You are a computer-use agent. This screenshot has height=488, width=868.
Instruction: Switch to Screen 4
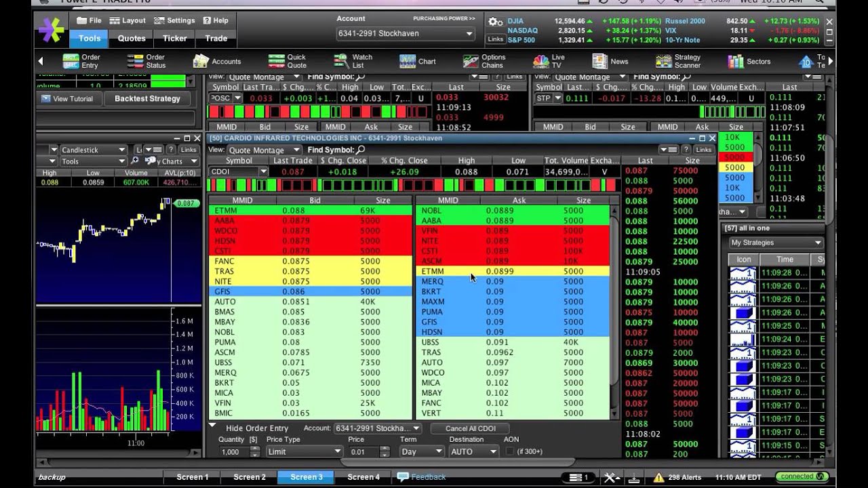click(x=363, y=477)
